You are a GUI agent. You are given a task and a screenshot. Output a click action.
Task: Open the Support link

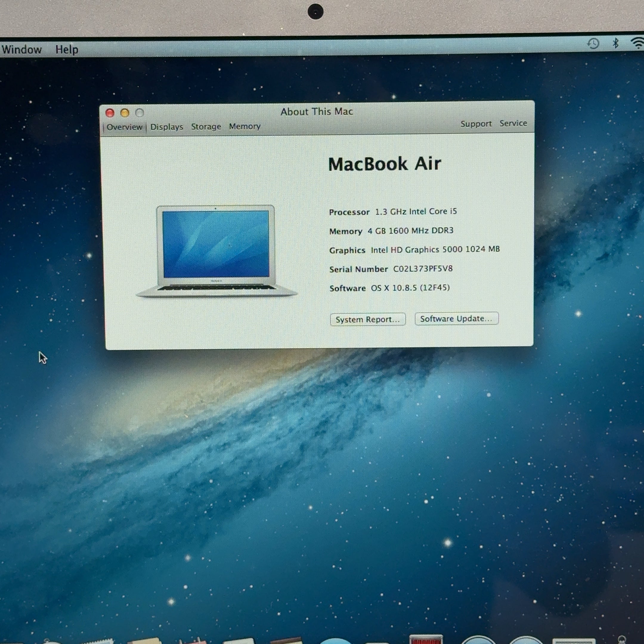click(x=476, y=124)
